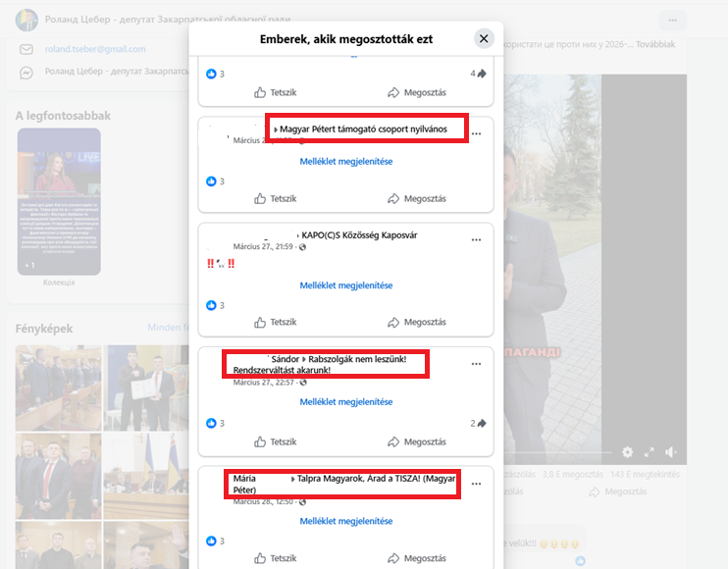This screenshot has height=569, width=728.
Task: Click the page profile avatar in header
Action: pyautogui.click(x=27, y=20)
